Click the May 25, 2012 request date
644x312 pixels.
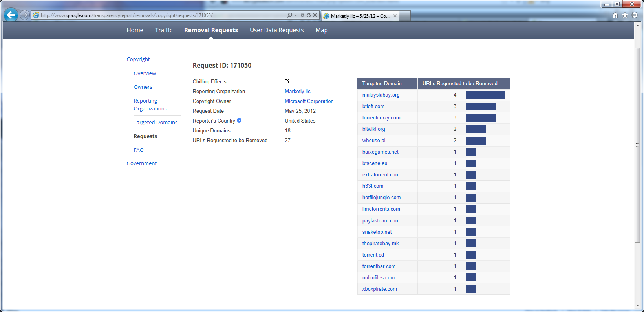tap(300, 111)
